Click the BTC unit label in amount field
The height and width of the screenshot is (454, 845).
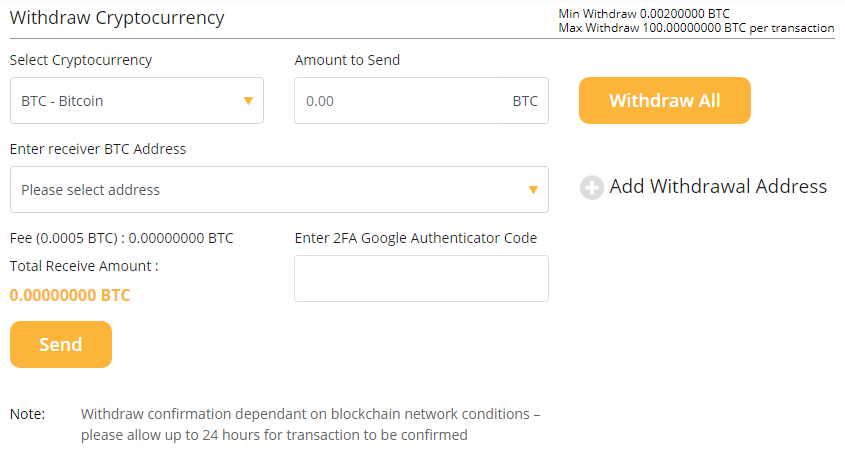(x=525, y=101)
